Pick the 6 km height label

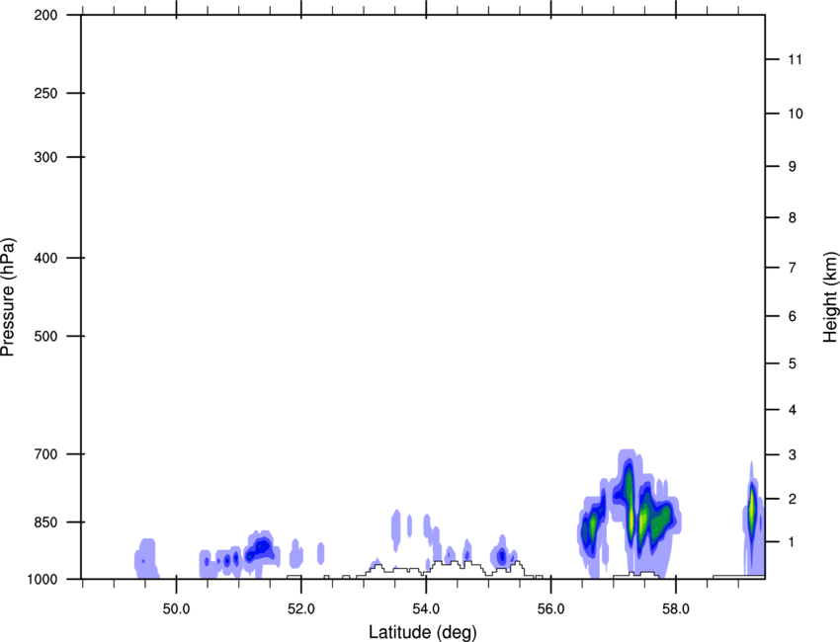[x=793, y=316]
